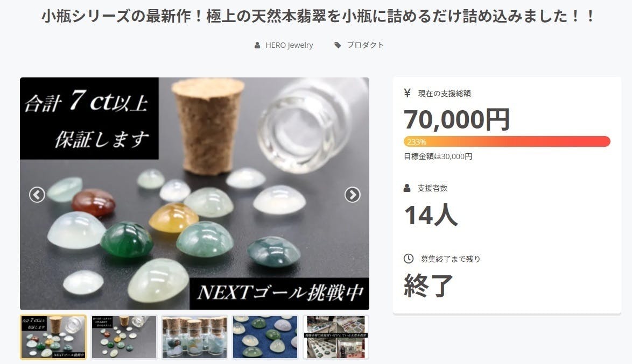Screen dimensions: 632x364
Task: Open the HERO Jewelry owner link
Action: 289,45
